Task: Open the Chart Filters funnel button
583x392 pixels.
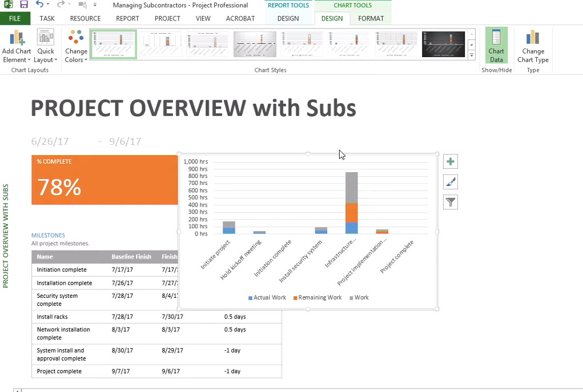Action: 451,202
